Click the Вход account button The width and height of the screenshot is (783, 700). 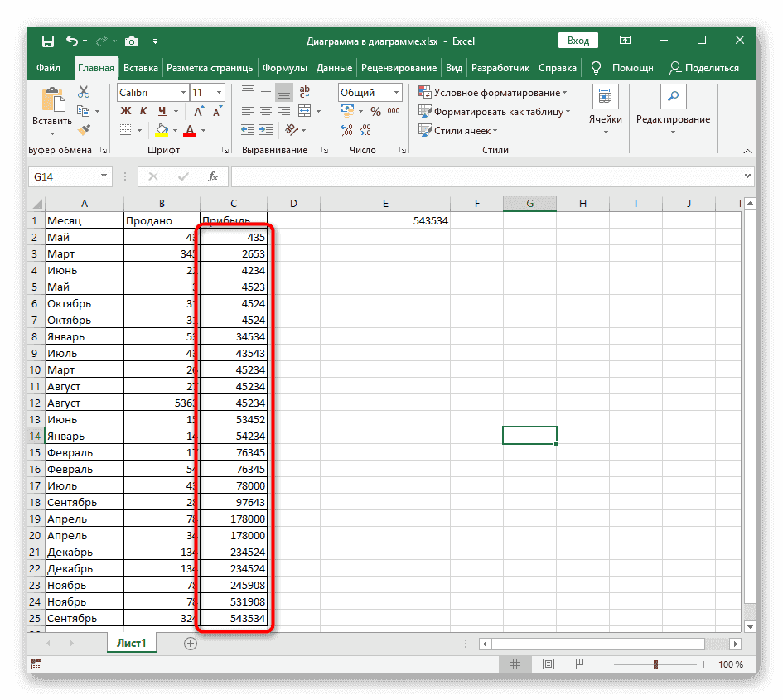[x=578, y=39]
